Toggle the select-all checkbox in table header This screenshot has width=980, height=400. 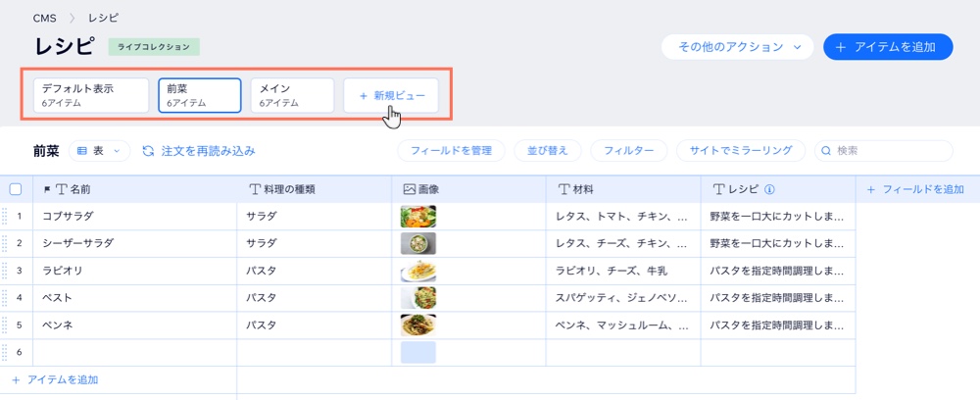click(x=15, y=189)
